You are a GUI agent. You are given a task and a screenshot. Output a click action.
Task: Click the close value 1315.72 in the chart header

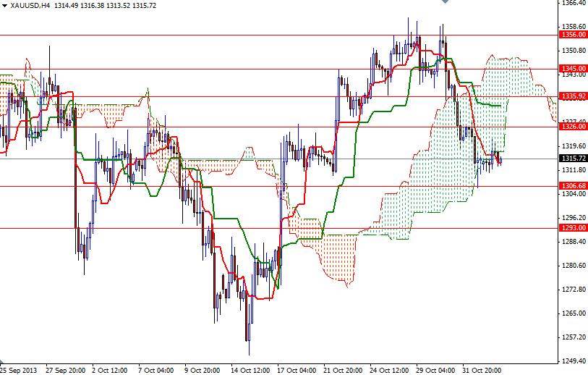pos(145,6)
